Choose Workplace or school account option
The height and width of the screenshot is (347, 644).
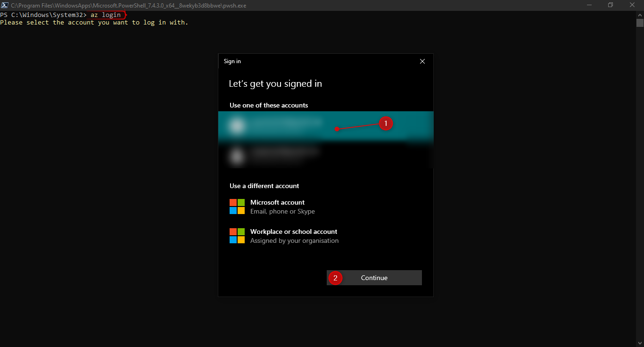(326, 236)
